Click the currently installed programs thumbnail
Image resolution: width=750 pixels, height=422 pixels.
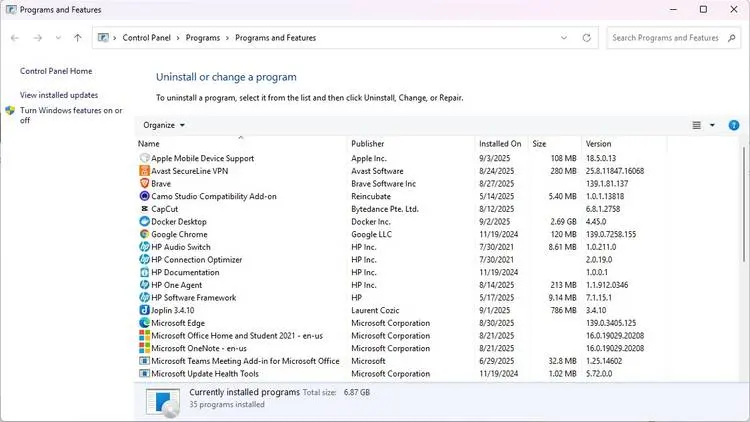(163, 402)
